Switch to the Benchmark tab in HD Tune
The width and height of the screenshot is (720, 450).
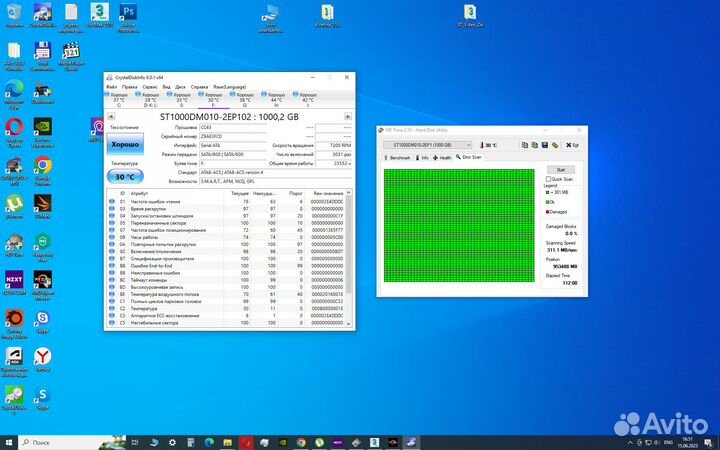tap(397, 158)
